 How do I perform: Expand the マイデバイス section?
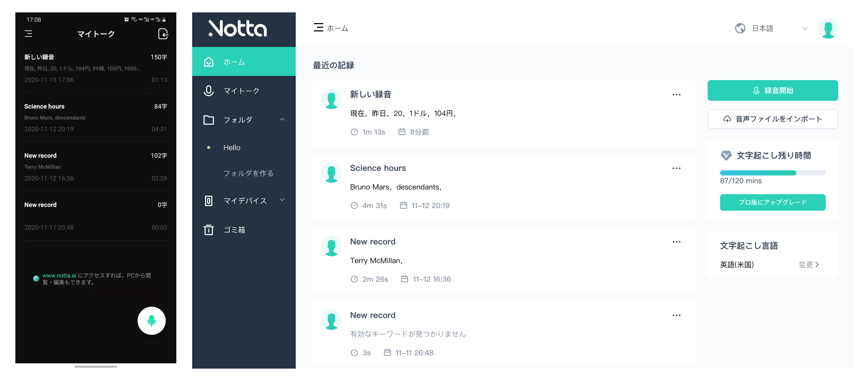click(x=282, y=200)
